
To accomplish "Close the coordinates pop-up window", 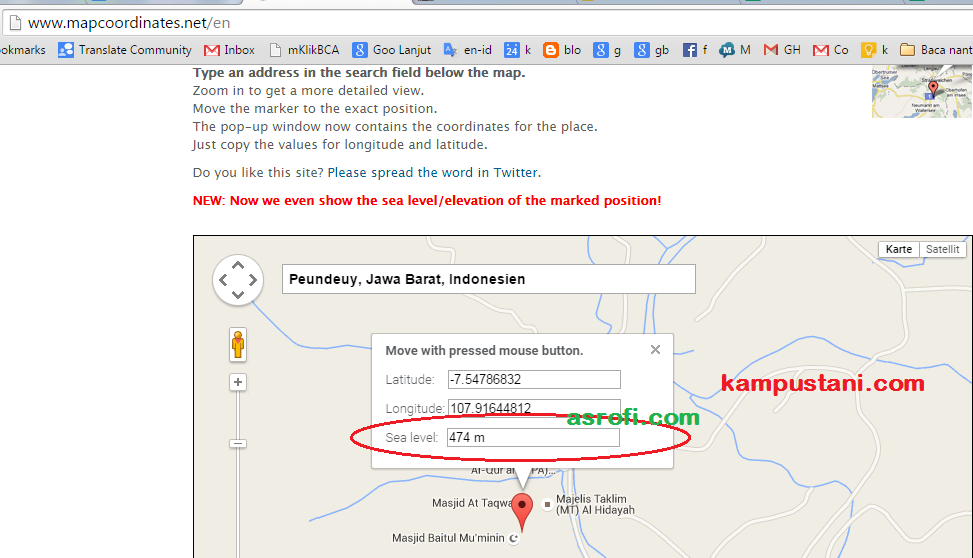I will pos(655,349).
